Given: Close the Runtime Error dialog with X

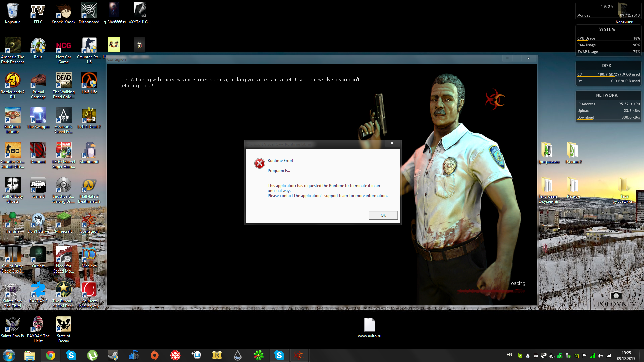Looking at the screenshot, I should tap(392, 143).
